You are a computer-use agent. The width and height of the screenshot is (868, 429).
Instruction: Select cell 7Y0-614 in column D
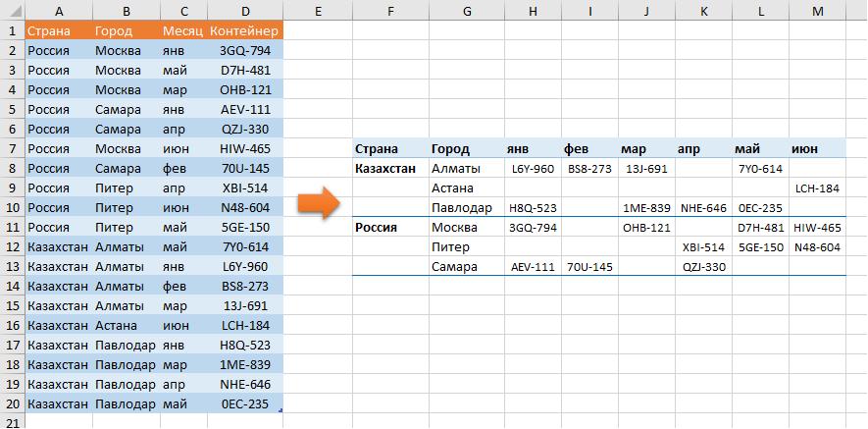click(245, 246)
